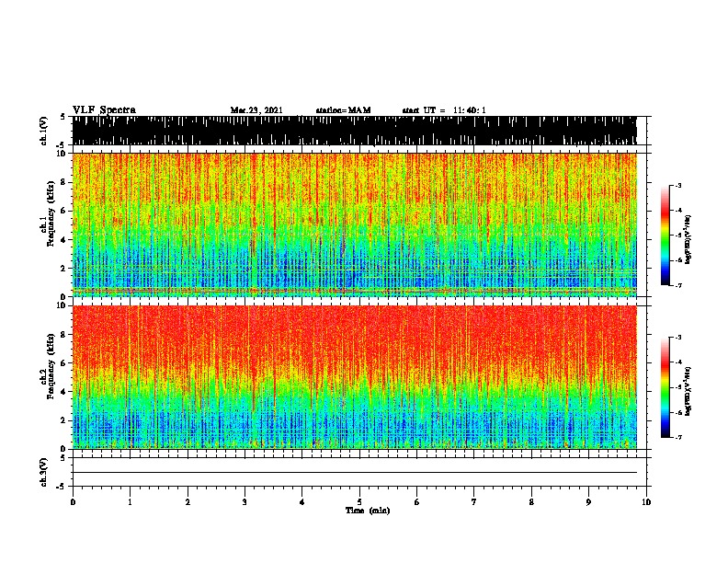Click the ch.2 spectrogram color scale bar
Screen dimensions: 728x563
(665, 387)
